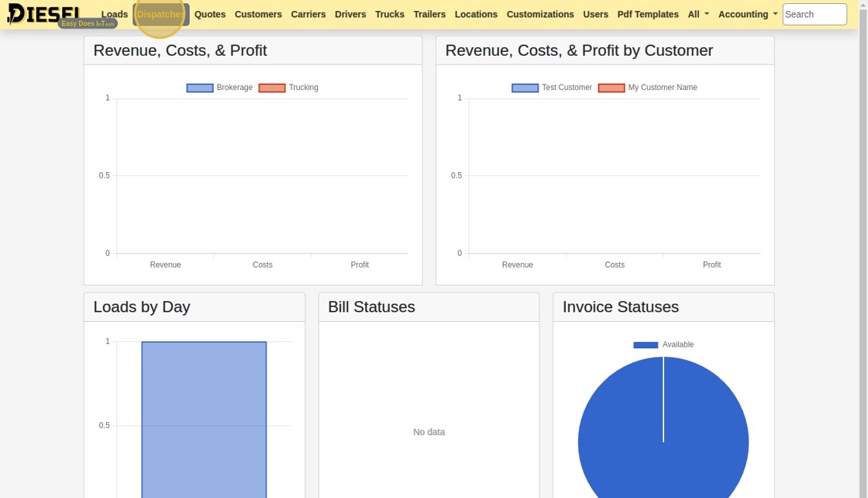This screenshot has width=868, height=498.
Task: Click Profit axis label in left chart
Action: point(360,265)
